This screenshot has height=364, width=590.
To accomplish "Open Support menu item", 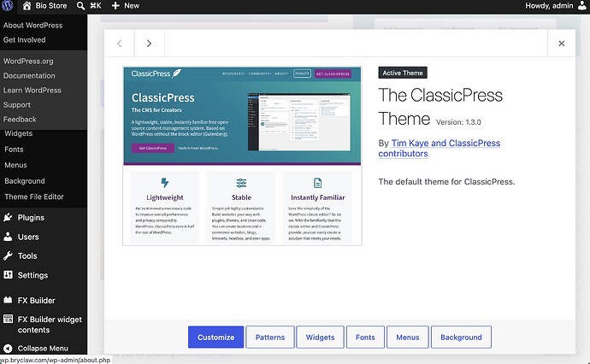I will pos(17,105).
